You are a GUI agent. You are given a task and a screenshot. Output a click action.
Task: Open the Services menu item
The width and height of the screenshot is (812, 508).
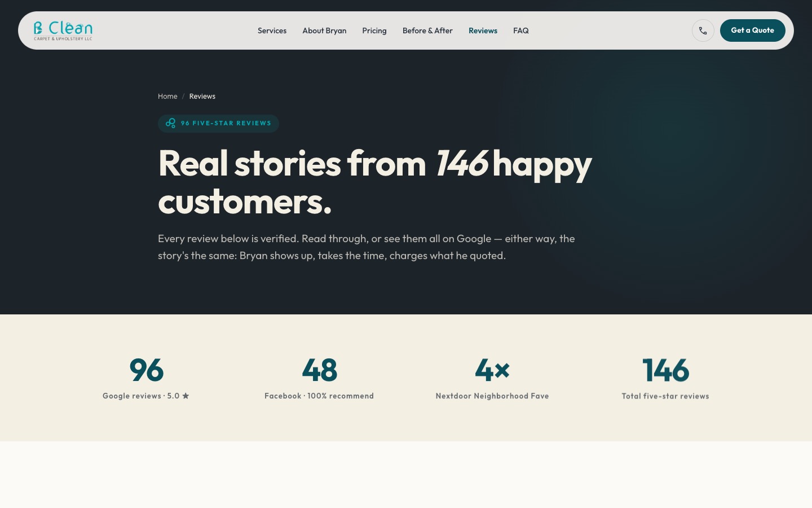(x=272, y=30)
